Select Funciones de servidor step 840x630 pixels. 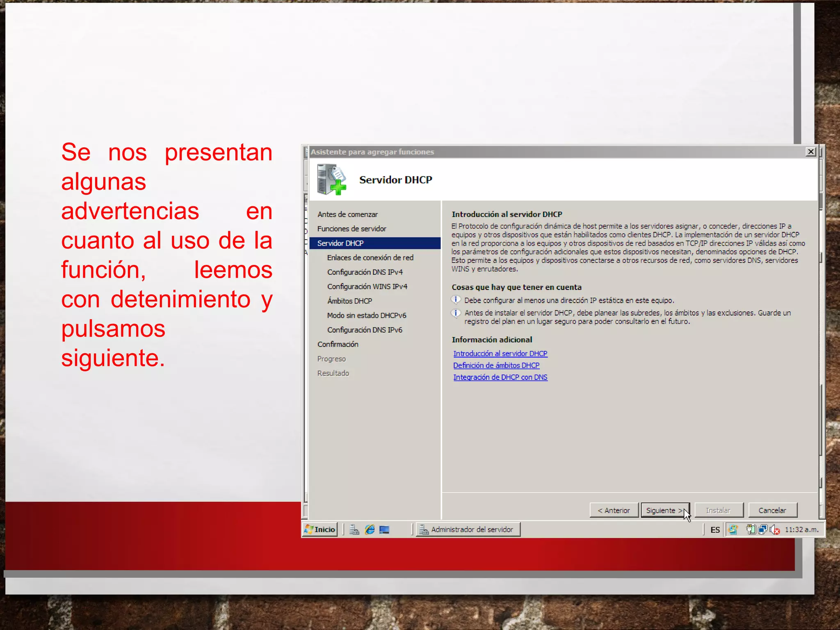pos(352,229)
